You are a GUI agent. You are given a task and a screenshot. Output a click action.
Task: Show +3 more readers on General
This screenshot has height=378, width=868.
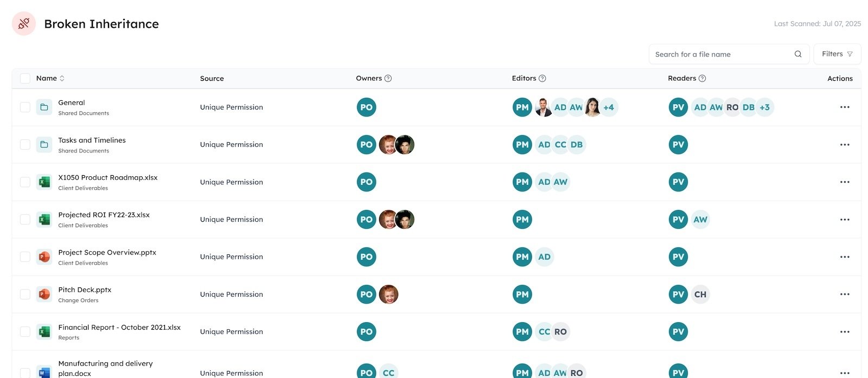(765, 107)
